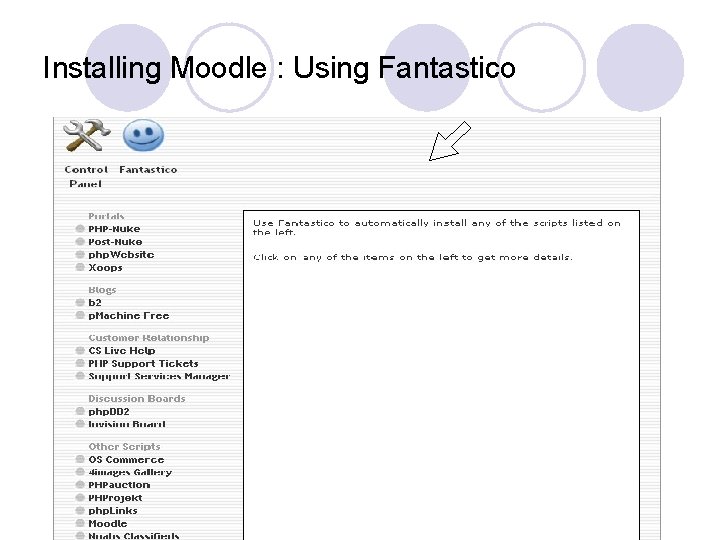This screenshot has width=720, height=540.
Task: Click the 'Click on any of the items' text
Action: pyautogui.click(x=412, y=257)
